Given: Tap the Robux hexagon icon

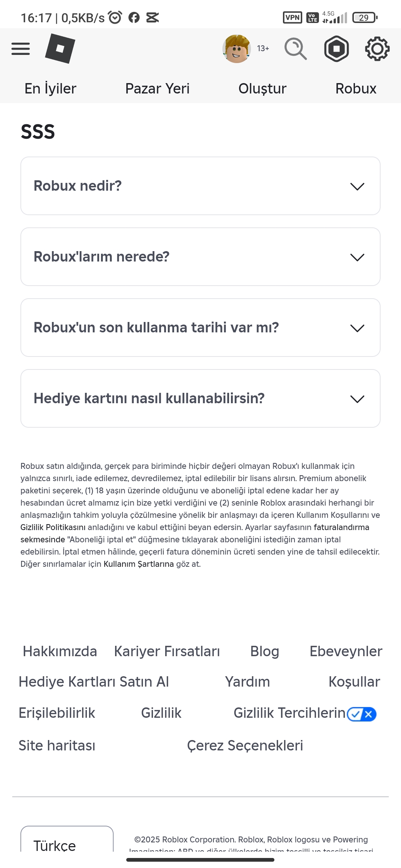Looking at the screenshot, I should pos(336,49).
